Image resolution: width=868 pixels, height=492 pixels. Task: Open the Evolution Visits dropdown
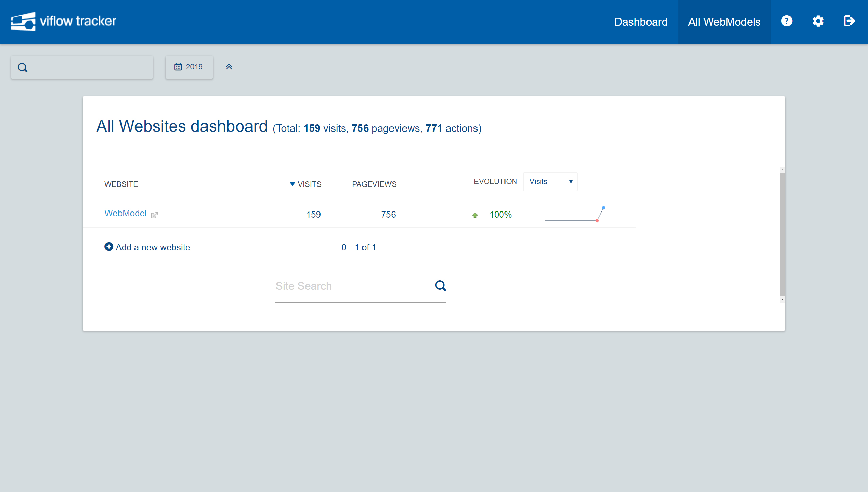click(550, 181)
